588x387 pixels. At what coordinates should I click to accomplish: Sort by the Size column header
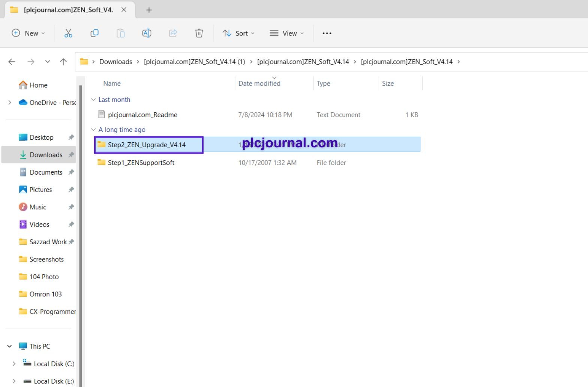point(388,84)
